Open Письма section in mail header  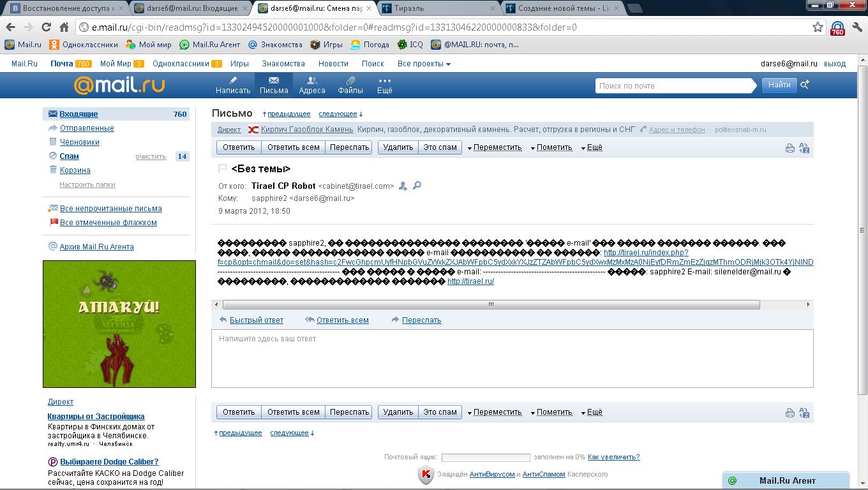point(274,85)
